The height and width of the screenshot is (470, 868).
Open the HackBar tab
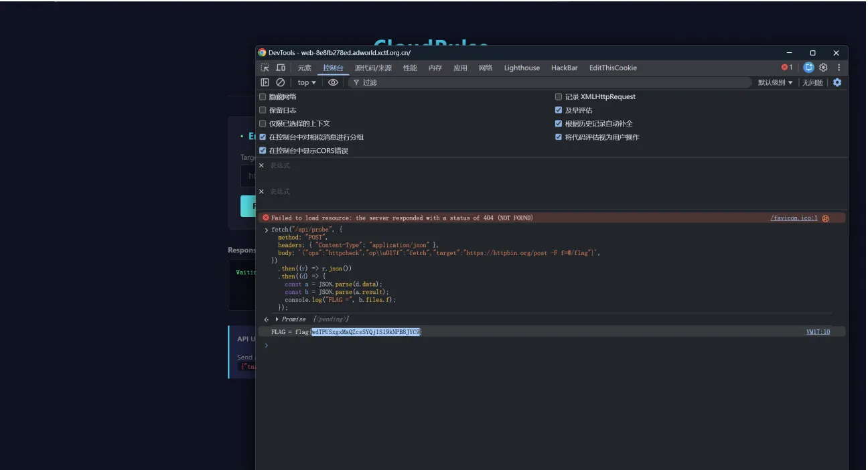coord(564,68)
